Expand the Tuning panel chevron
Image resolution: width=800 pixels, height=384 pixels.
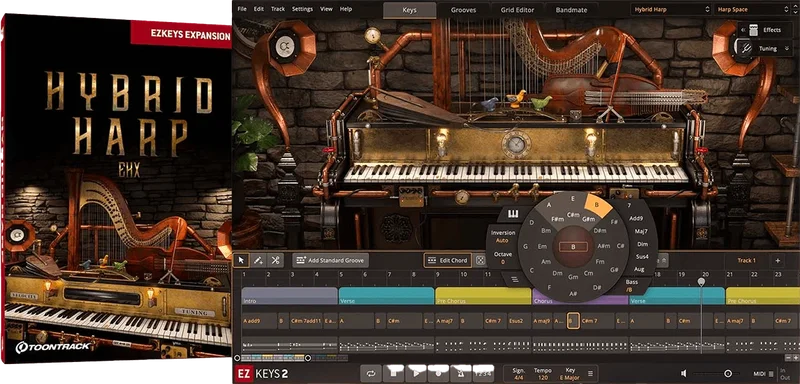pyautogui.click(x=788, y=48)
